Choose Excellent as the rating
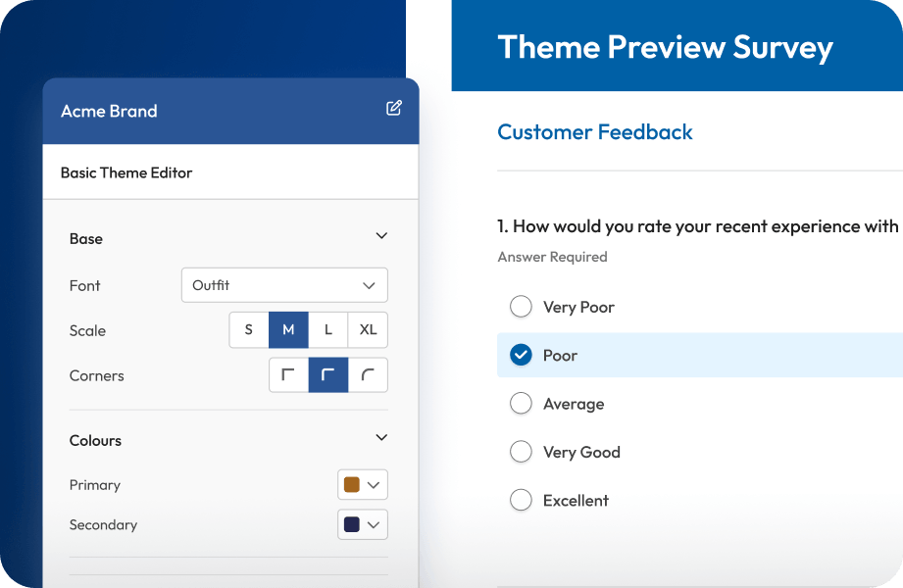The width and height of the screenshot is (903, 588). pos(521,500)
